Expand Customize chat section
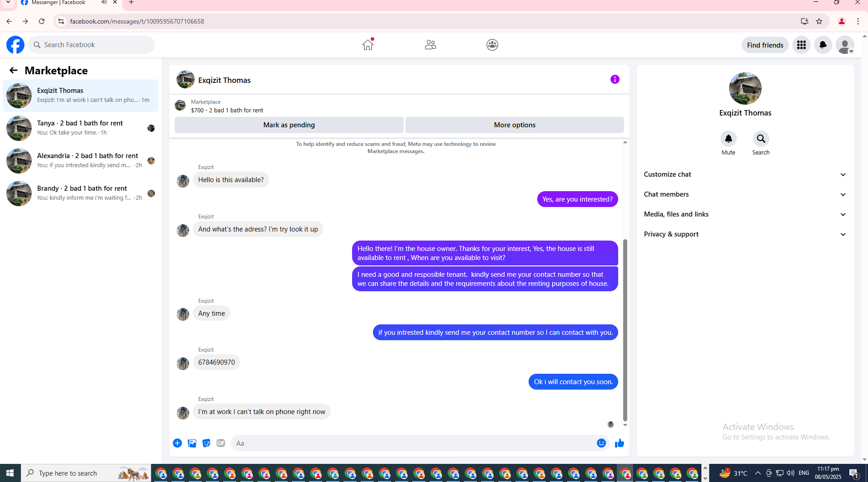 click(745, 174)
